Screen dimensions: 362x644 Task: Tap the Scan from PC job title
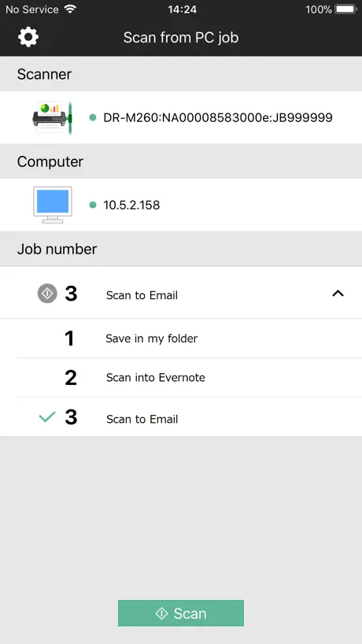(181, 38)
